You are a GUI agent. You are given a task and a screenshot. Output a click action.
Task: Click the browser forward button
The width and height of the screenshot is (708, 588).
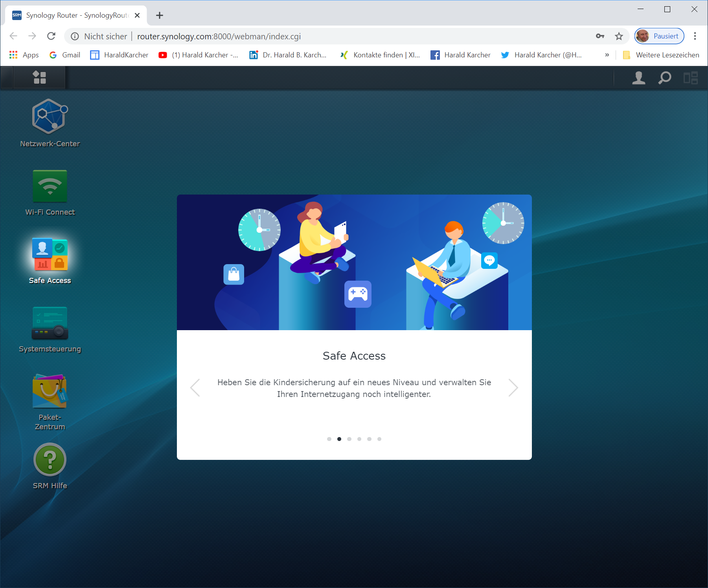pos(32,36)
